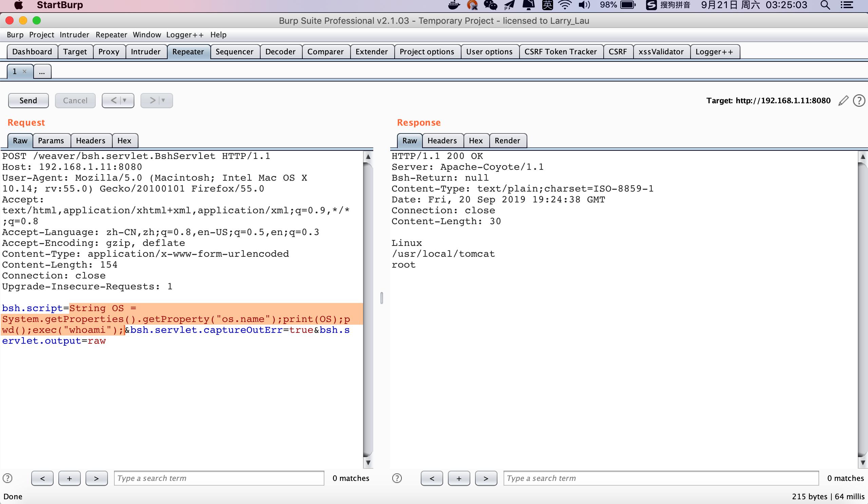Open new Repeater tab with ellipsis
The image size is (868, 504).
pos(42,72)
